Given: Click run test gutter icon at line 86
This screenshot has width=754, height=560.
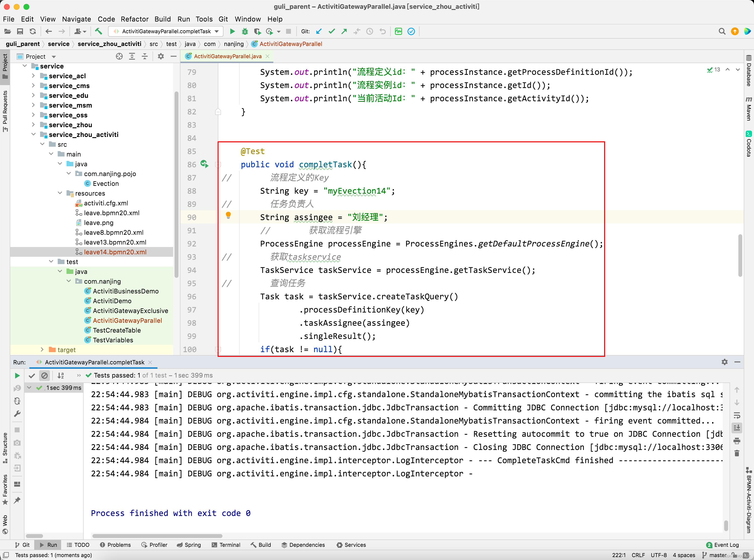Looking at the screenshot, I should tap(204, 164).
